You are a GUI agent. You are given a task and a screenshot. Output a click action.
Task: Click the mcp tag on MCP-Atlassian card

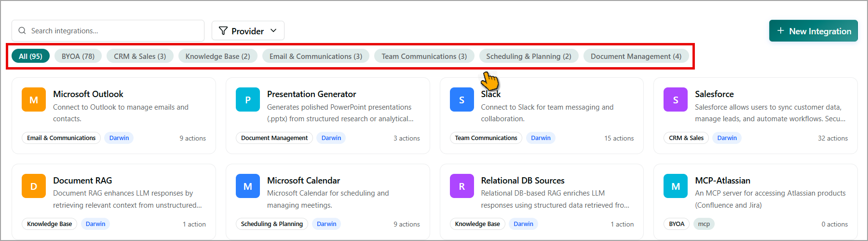tap(704, 224)
